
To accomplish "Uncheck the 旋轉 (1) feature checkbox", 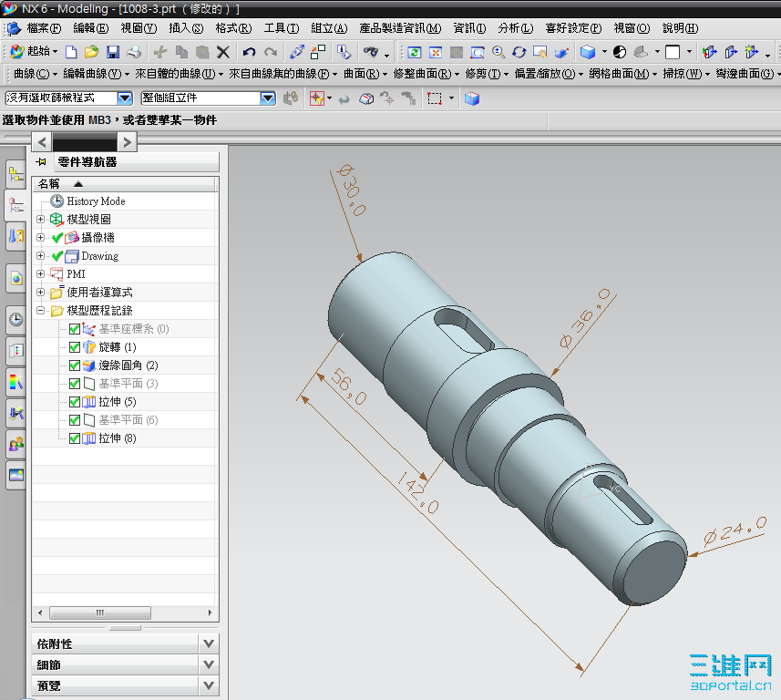I will coord(75,347).
